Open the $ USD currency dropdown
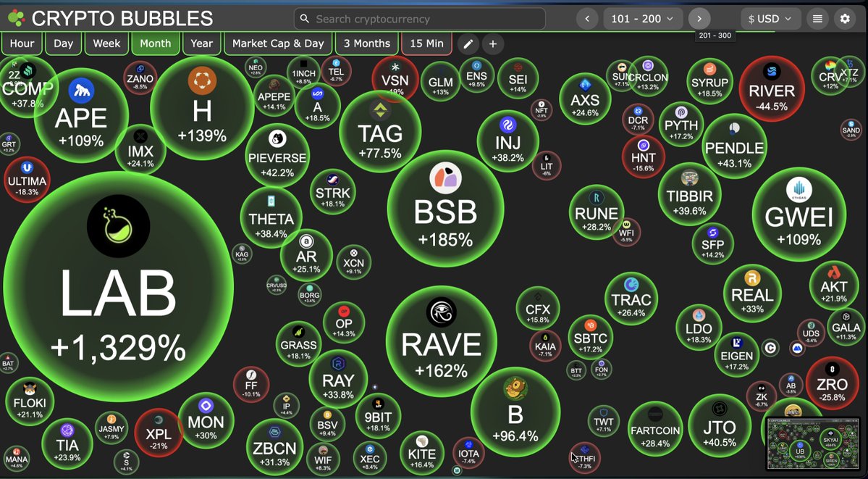The width and height of the screenshot is (868, 479). [x=770, y=19]
